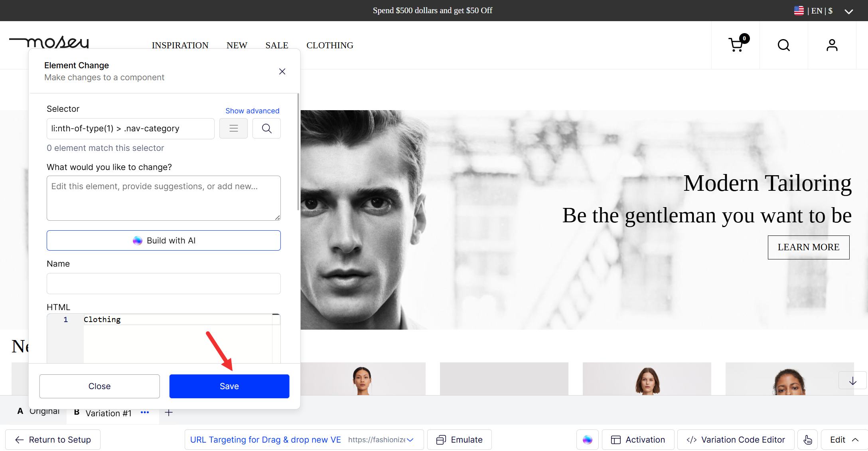This screenshot has width=868, height=451.
Task: Open the CLOTHING navigation menu
Action: click(329, 45)
